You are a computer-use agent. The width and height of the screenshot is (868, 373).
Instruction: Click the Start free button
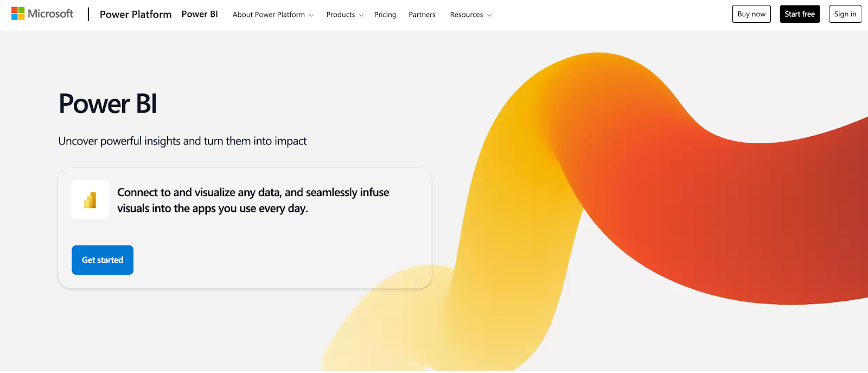tap(800, 14)
